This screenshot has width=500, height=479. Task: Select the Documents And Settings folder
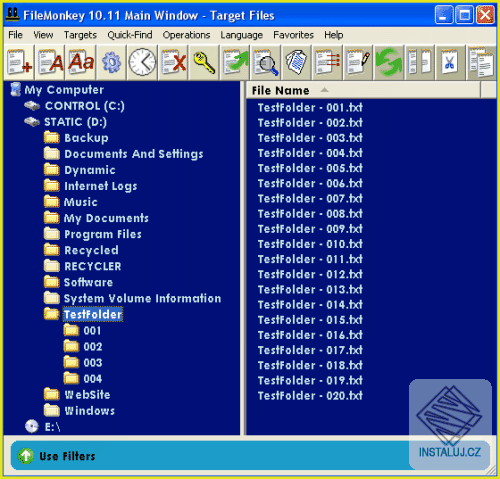click(134, 154)
